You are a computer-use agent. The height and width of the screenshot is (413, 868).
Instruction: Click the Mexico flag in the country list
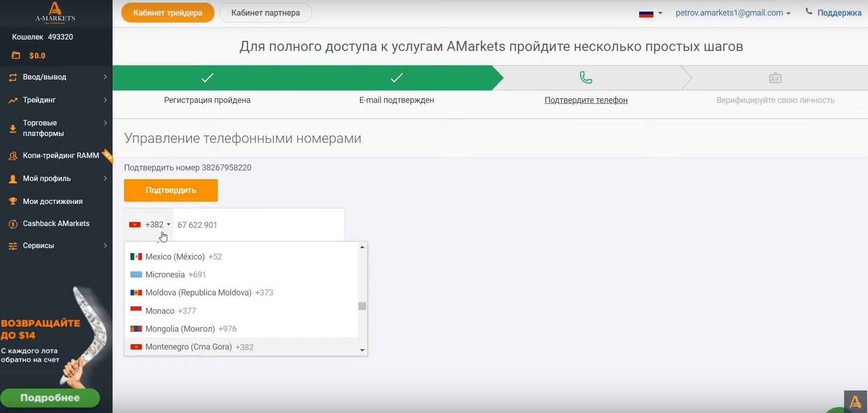pos(136,257)
